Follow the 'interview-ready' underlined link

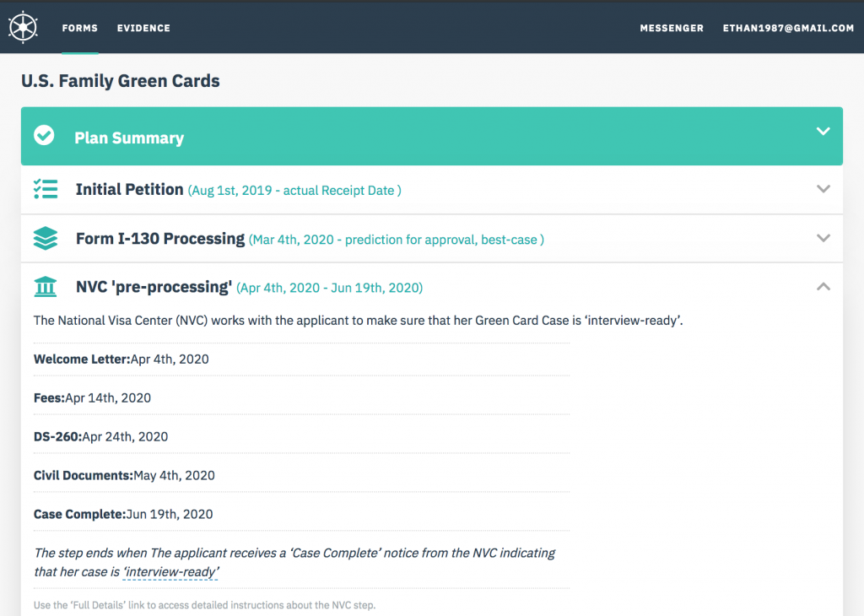coord(170,572)
